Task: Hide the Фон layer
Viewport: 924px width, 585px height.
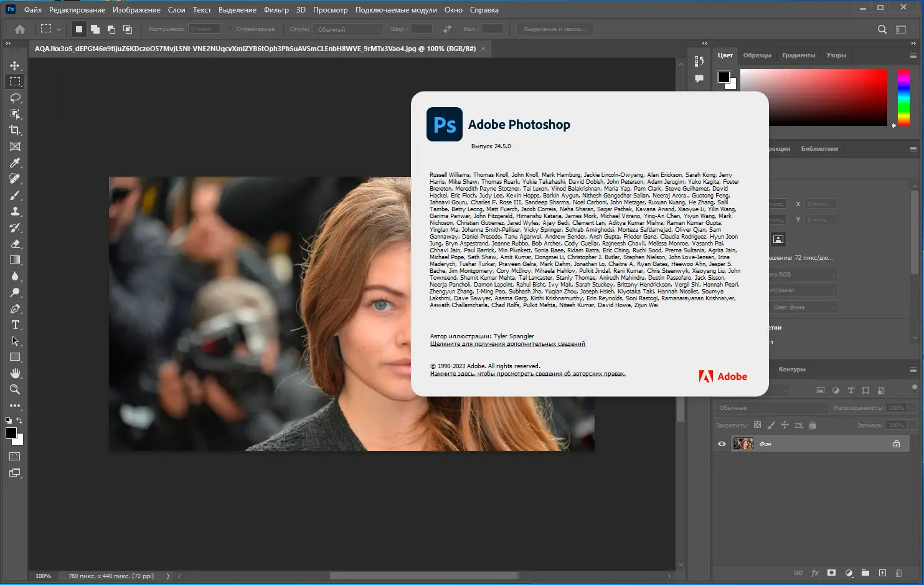Action: point(722,444)
